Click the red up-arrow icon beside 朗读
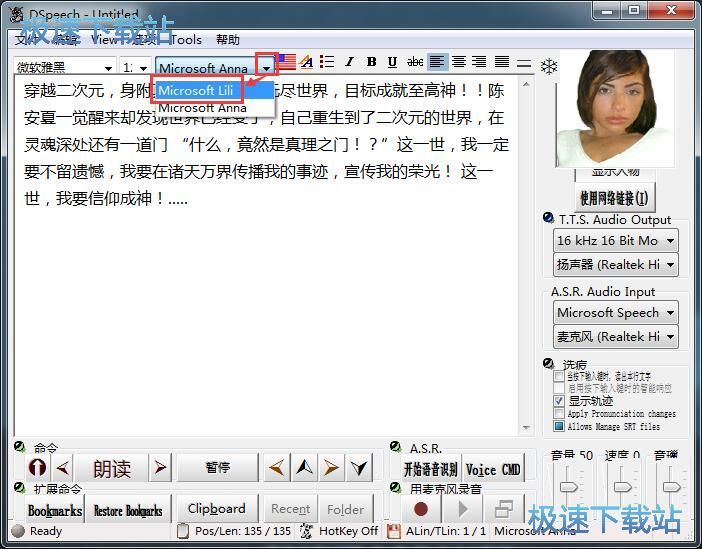Image resolution: width=702 pixels, height=549 pixels. tap(37, 468)
